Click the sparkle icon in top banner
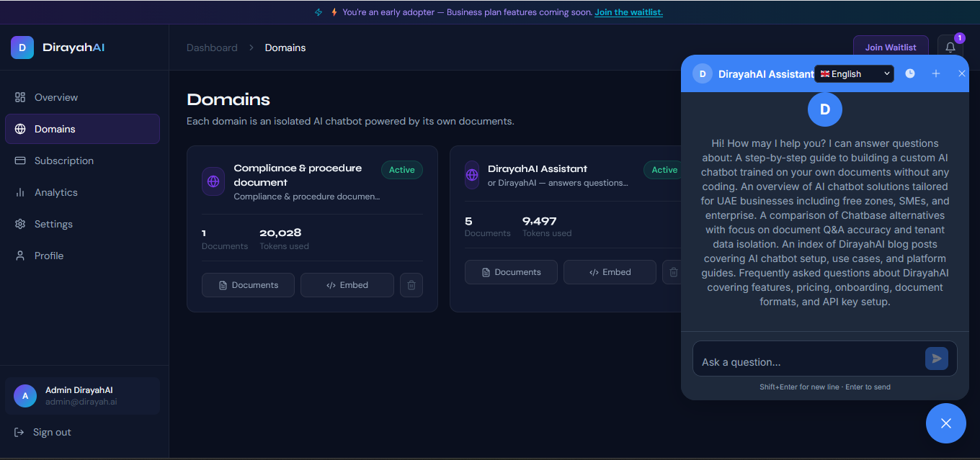 [x=319, y=12]
